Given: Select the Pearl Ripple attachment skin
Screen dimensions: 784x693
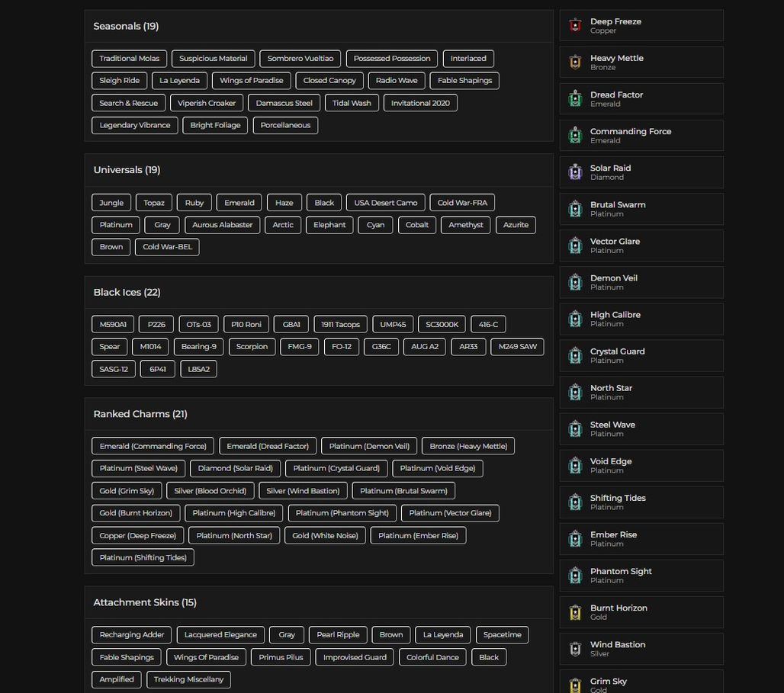Looking at the screenshot, I should click(338, 634).
